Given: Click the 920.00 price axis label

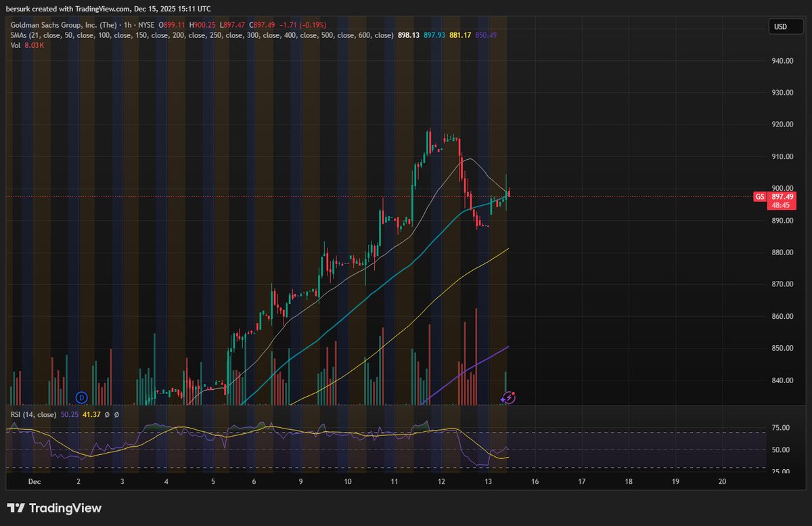Looking at the screenshot, I should 782,125.
